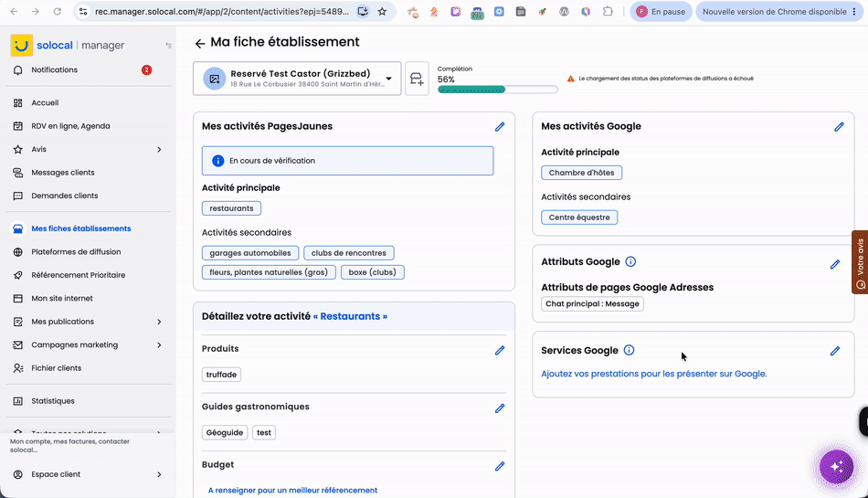
Task: Click the Notifications bell icon
Action: click(17, 70)
